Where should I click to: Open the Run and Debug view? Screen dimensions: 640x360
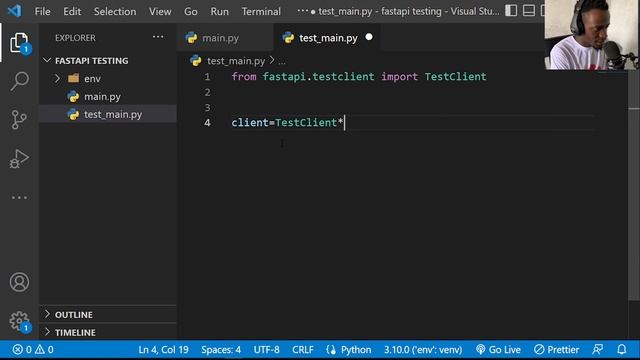[19, 158]
